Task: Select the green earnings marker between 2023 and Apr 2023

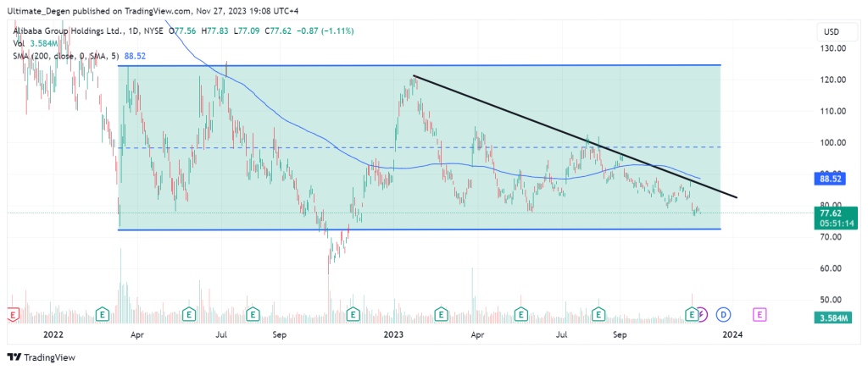Action: tap(442, 314)
